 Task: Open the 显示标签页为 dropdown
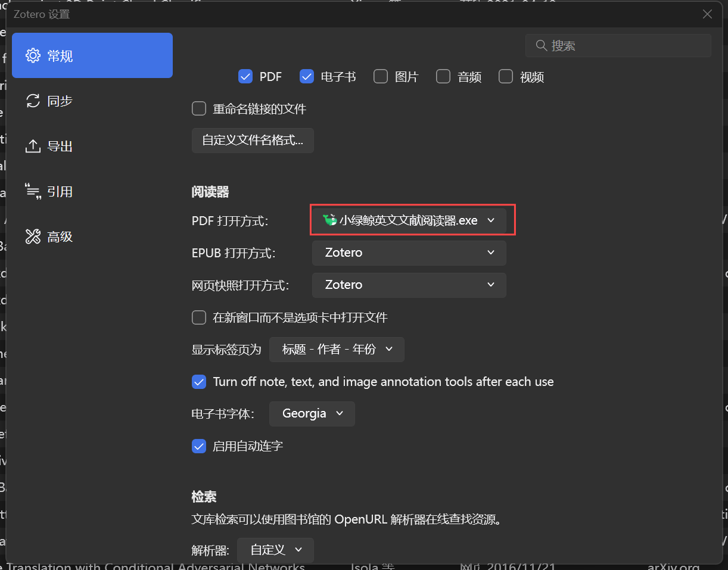[x=337, y=349]
